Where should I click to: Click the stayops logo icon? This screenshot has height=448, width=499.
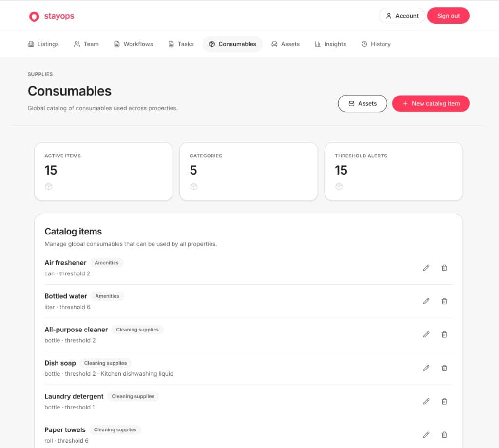(x=34, y=16)
